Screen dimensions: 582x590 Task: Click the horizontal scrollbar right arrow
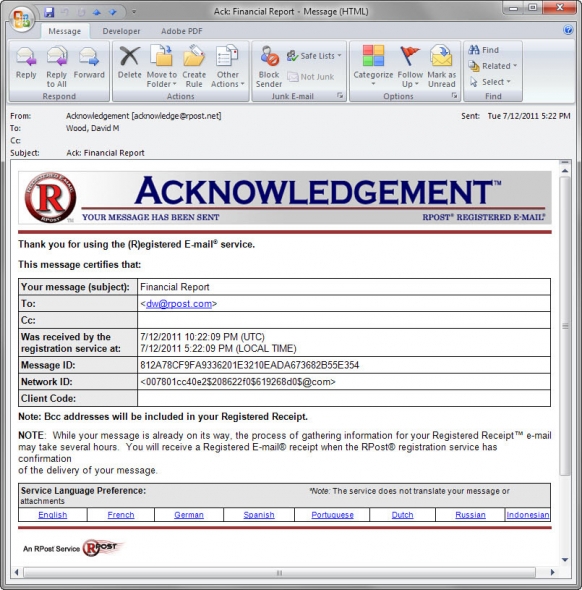[552, 572]
